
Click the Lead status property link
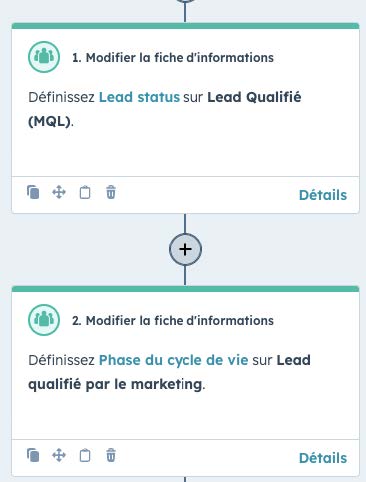[x=139, y=97]
